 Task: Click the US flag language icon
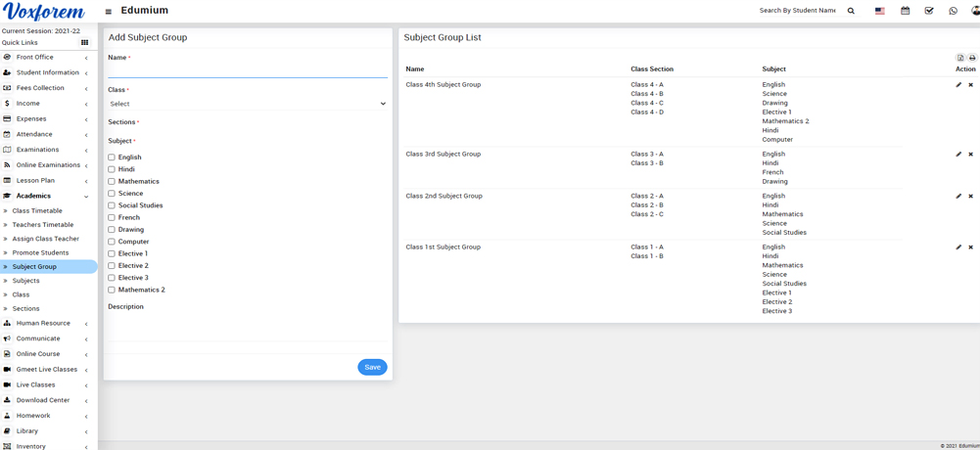(x=879, y=11)
